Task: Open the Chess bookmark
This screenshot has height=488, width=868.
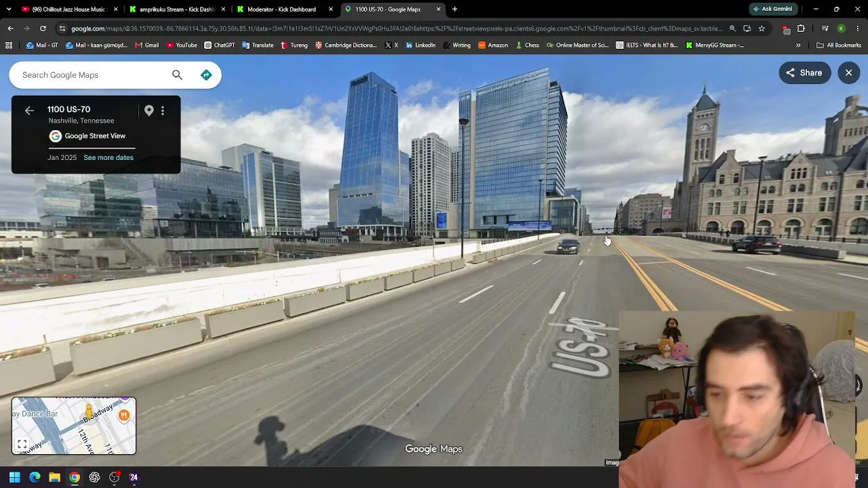Action: click(527, 45)
